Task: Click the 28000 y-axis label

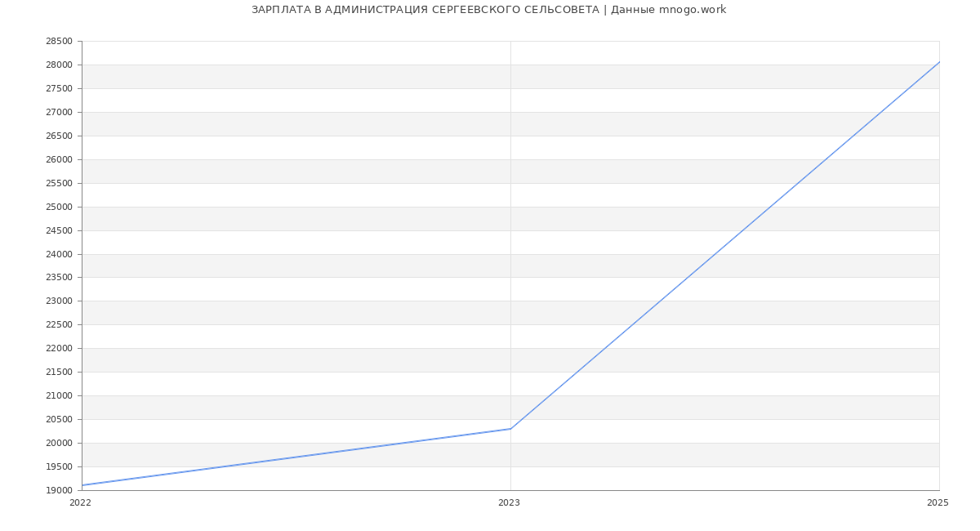Action: pos(59,65)
